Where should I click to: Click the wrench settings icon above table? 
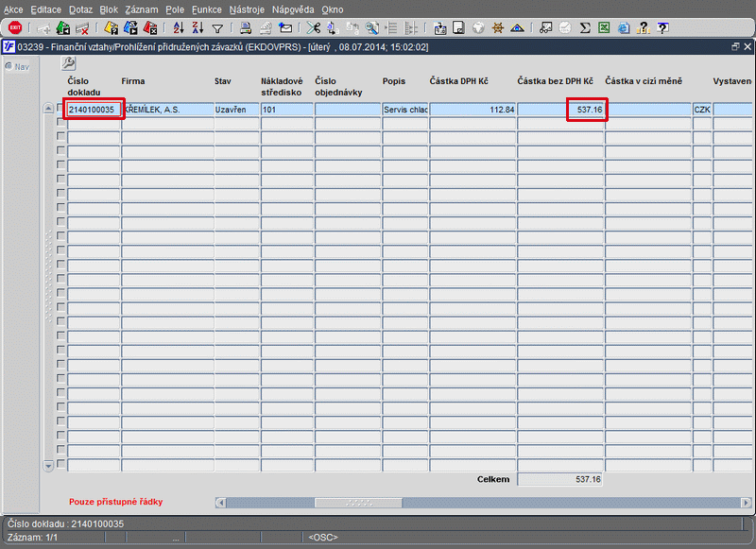pos(68,63)
